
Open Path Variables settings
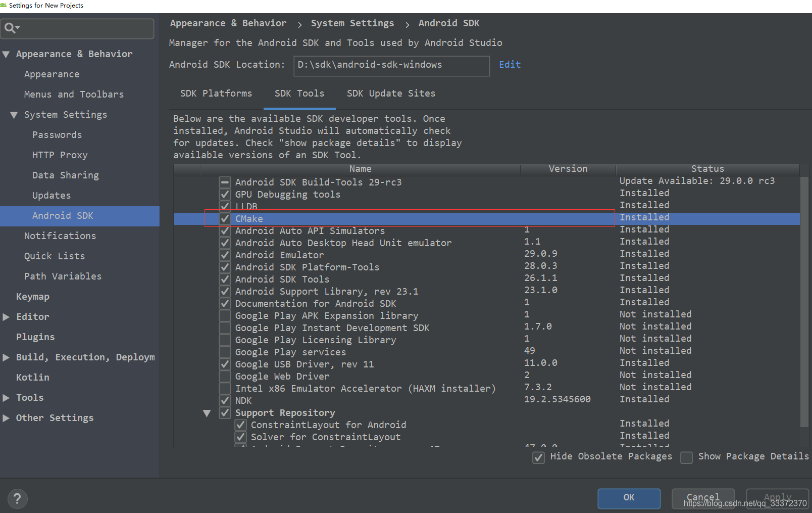63,276
